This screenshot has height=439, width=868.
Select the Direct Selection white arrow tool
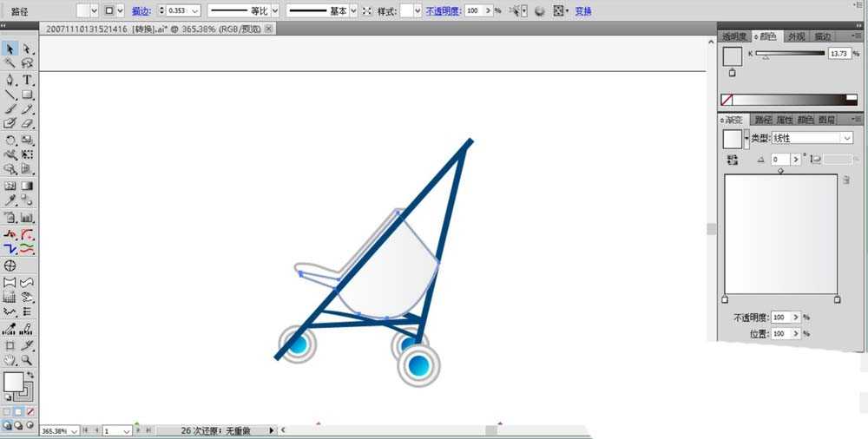point(27,49)
